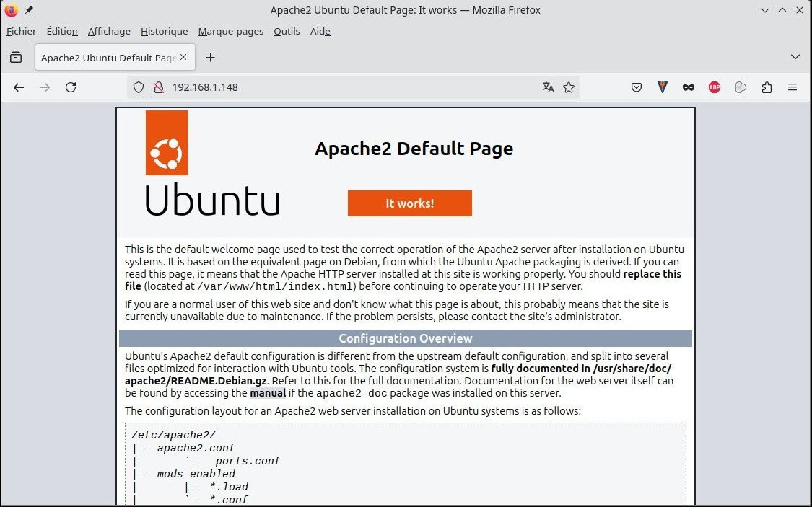Open a new tab with plus button
The width and height of the screenshot is (812, 507).
point(210,57)
